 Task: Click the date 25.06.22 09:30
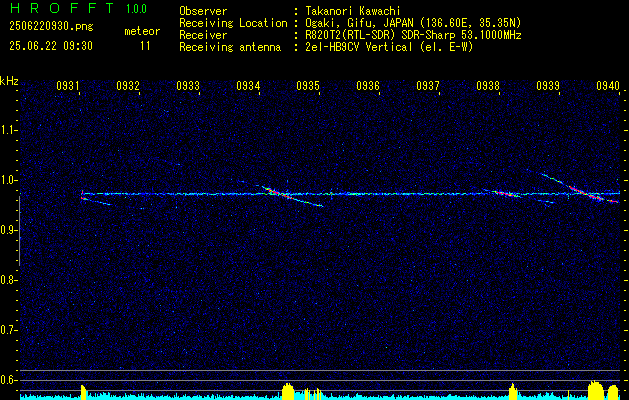coord(51,46)
